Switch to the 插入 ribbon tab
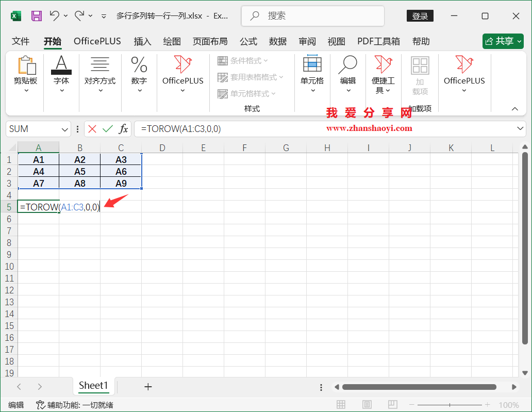The image size is (532, 412). [142, 41]
